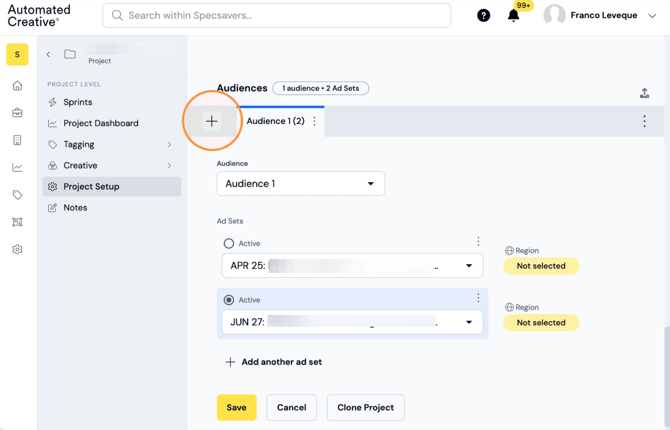This screenshot has height=430, width=670.
Task: Click the back arrow beside the project folder
Action: tap(48, 54)
